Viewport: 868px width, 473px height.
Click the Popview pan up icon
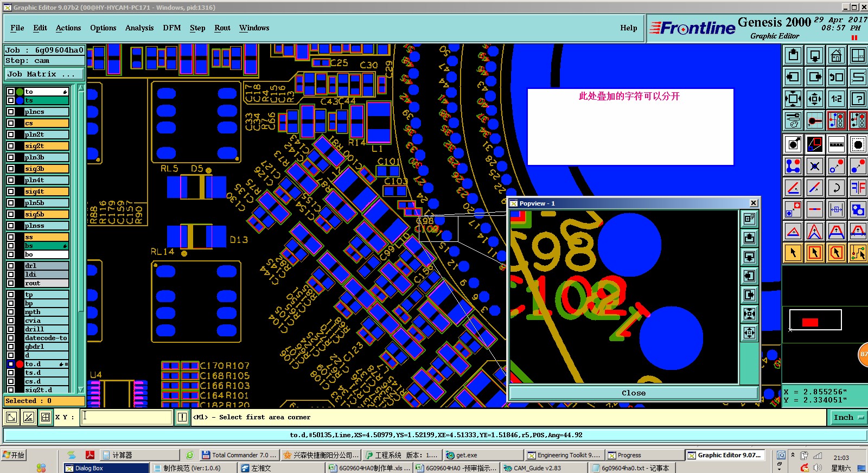coord(749,238)
